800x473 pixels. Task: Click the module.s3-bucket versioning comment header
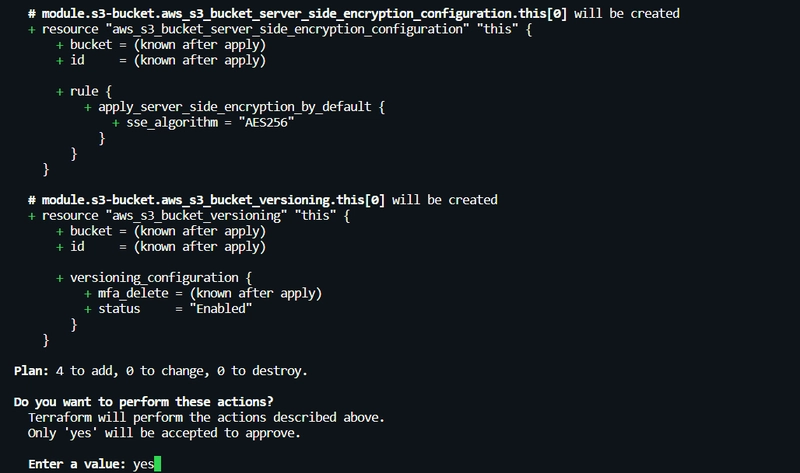pos(263,200)
